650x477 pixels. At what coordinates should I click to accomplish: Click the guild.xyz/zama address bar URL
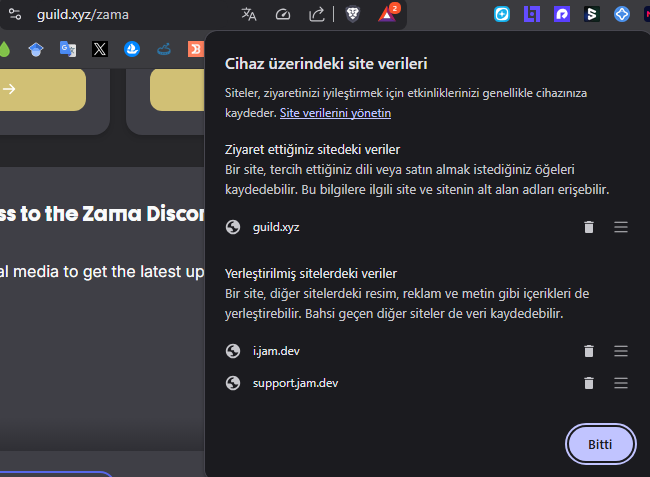(x=82, y=15)
